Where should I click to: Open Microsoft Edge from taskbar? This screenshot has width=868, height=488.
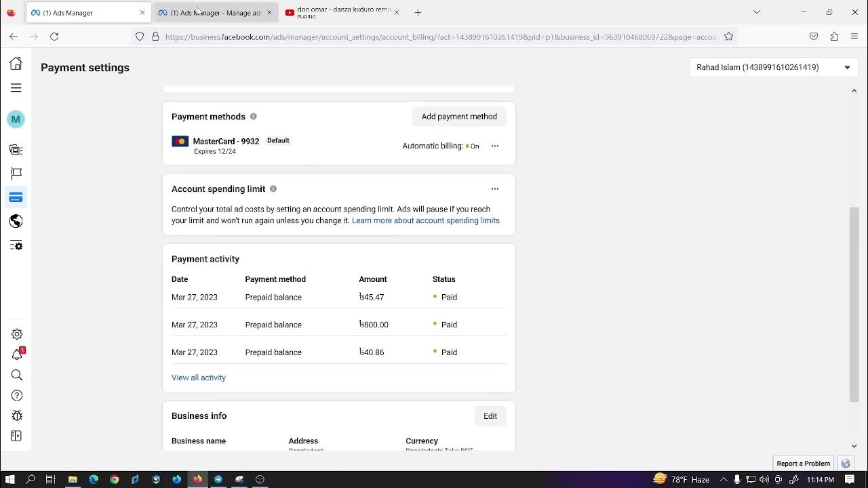[x=93, y=479]
